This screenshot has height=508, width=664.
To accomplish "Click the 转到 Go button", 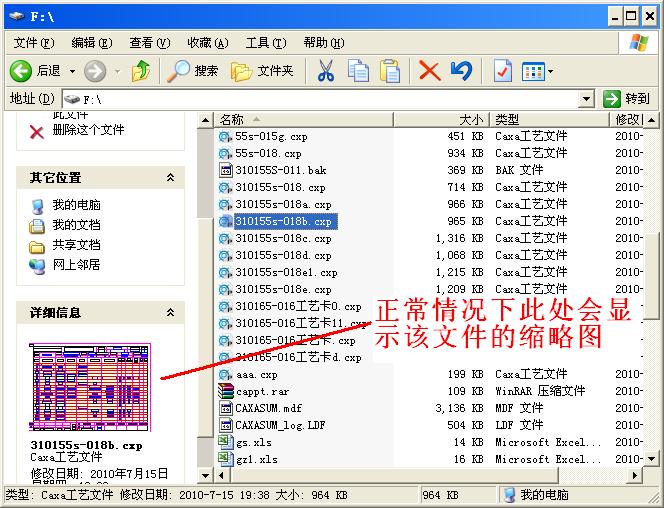I will 627,99.
